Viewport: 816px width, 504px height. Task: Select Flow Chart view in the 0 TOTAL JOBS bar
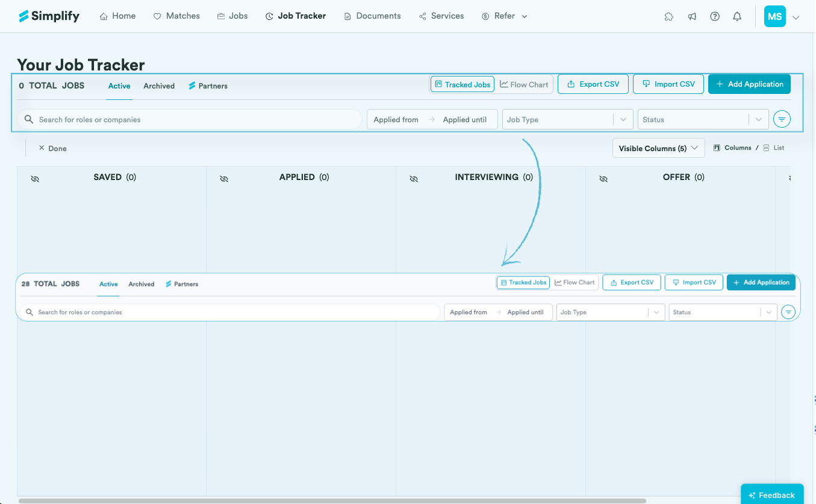[x=524, y=84]
